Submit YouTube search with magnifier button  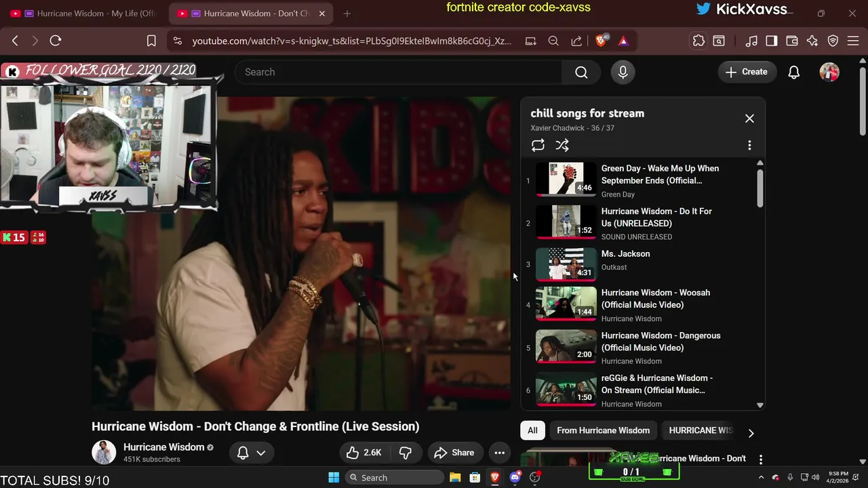point(581,72)
